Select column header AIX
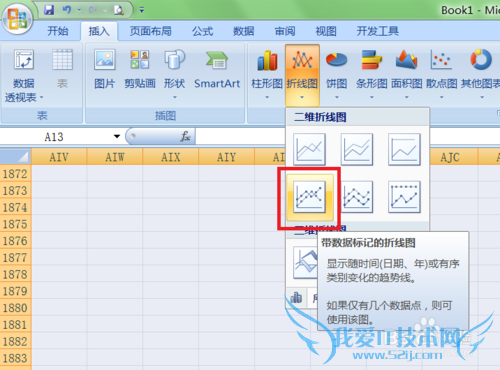Image resolution: width=500 pixels, height=370 pixels. (171, 157)
